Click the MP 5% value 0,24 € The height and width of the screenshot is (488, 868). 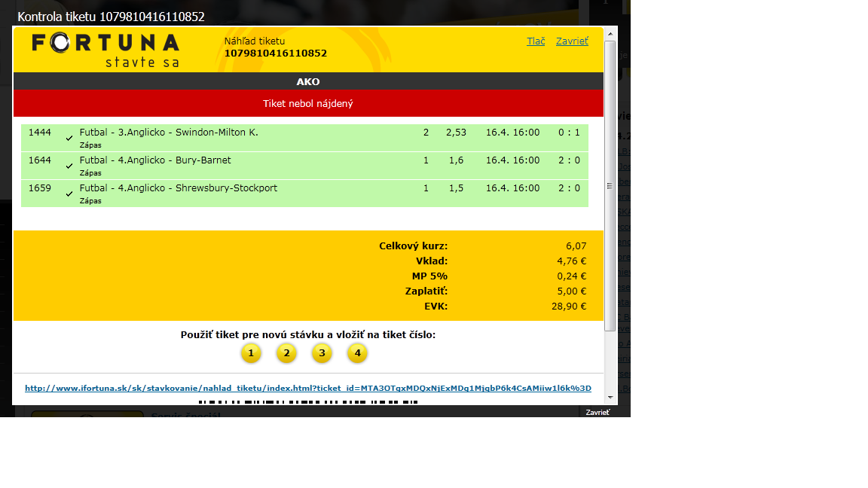click(571, 276)
